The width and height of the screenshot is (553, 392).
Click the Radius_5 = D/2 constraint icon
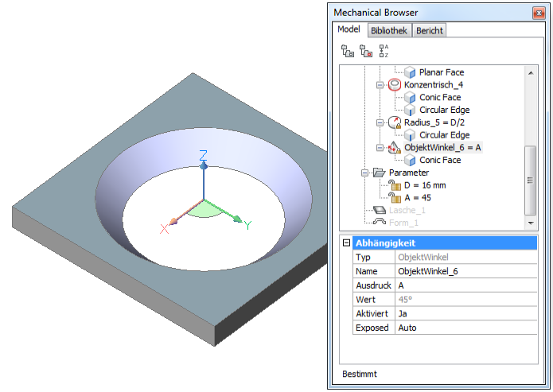[x=395, y=122]
